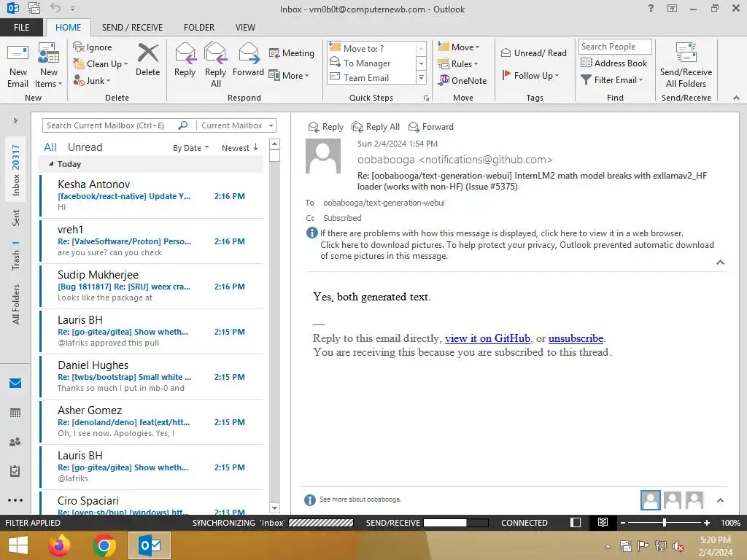Switch to SEND / RECEIVE tab
Image resolution: width=747 pixels, height=560 pixels.
pos(132,27)
